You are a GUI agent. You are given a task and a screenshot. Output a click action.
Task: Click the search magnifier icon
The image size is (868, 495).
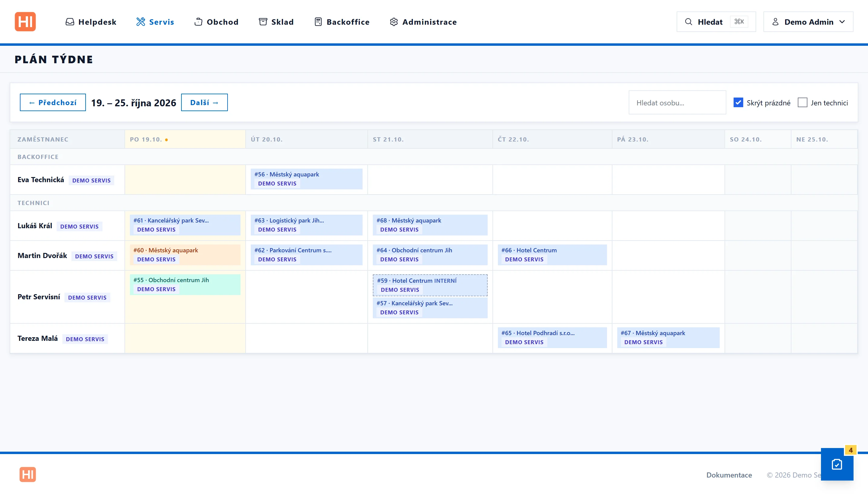[x=688, y=22]
